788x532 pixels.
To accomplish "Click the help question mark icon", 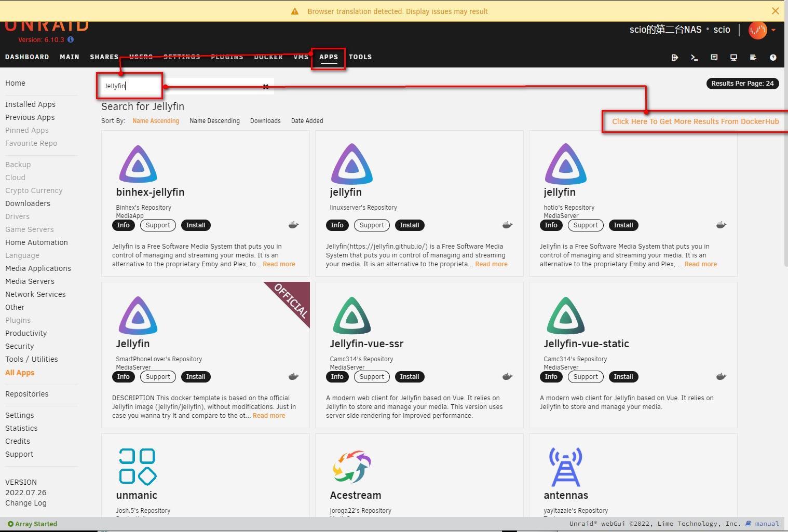I will (x=773, y=58).
